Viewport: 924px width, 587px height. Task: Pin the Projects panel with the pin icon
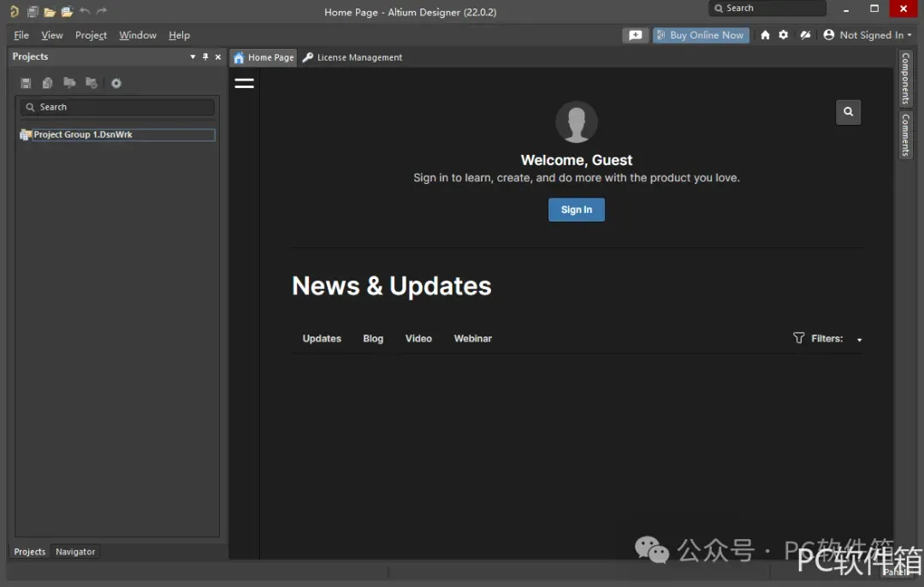point(205,56)
